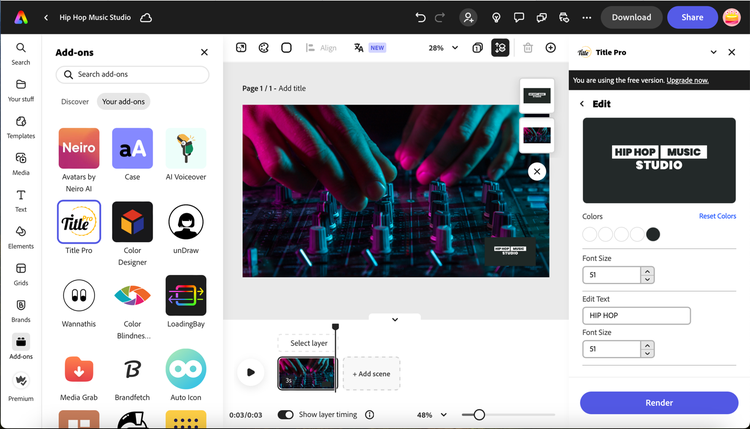Image resolution: width=750 pixels, height=429 pixels.
Task: Click the More options ellipsis
Action: point(586,18)
